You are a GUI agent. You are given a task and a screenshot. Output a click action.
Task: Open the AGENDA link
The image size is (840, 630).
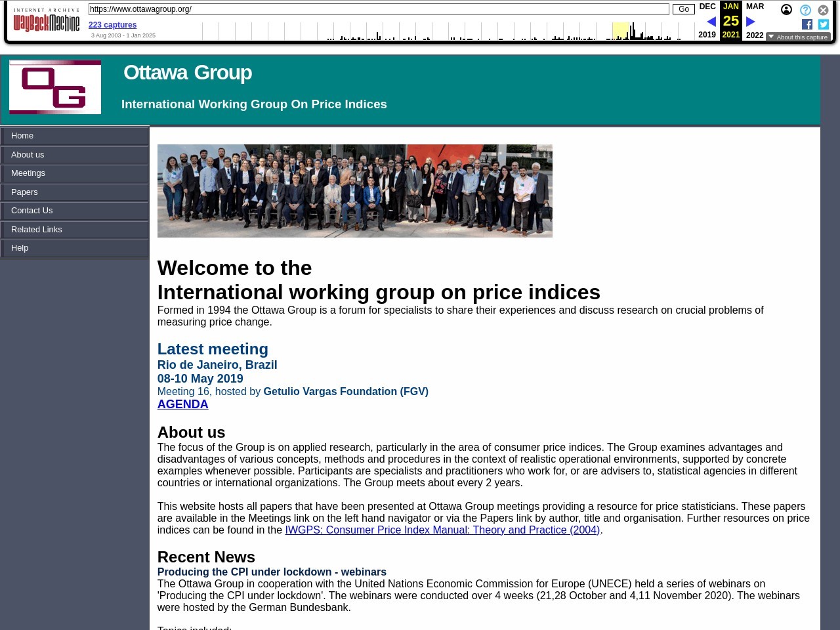click(182, 404)
